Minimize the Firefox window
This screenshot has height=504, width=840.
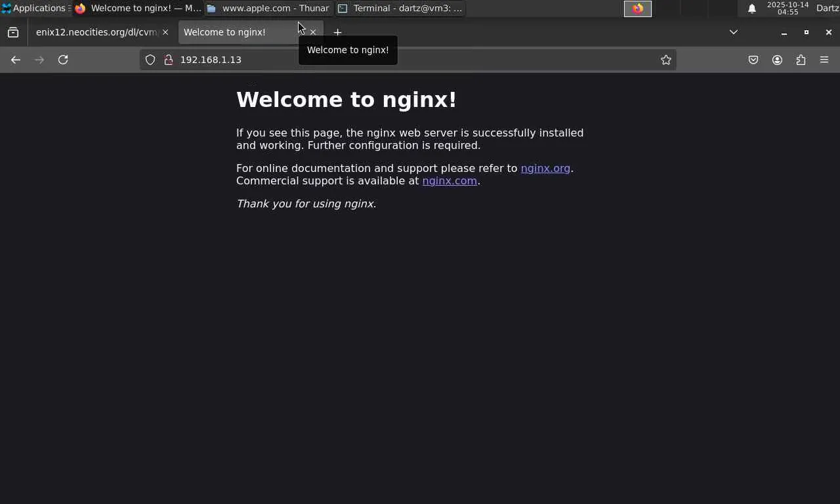click(784, 32)
